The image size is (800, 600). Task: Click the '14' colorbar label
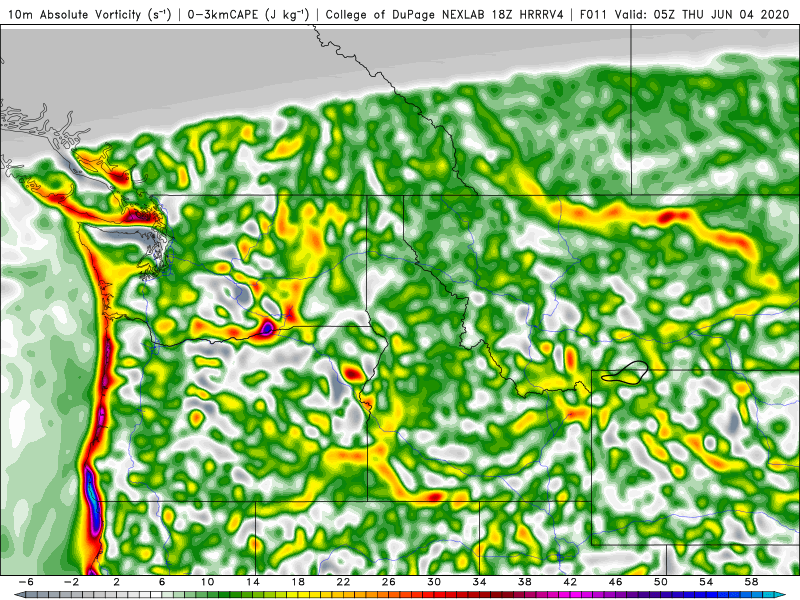[253, 582]
